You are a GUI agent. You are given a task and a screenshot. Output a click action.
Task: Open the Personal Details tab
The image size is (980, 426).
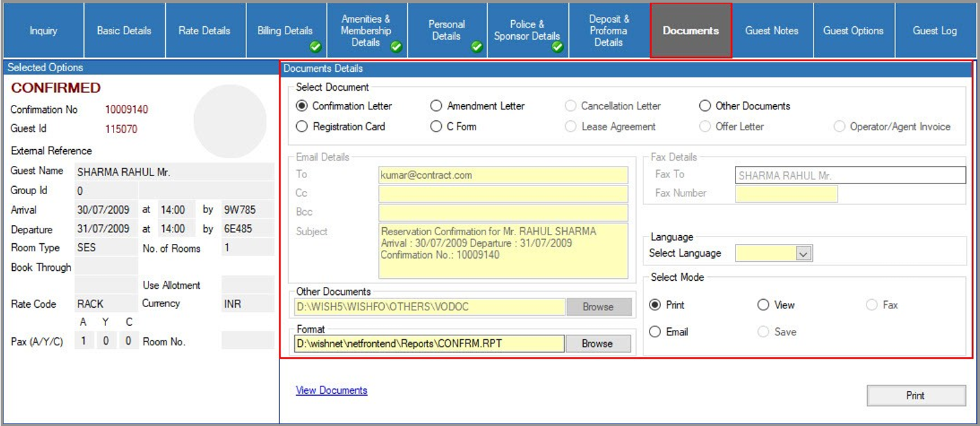point(446,31)
